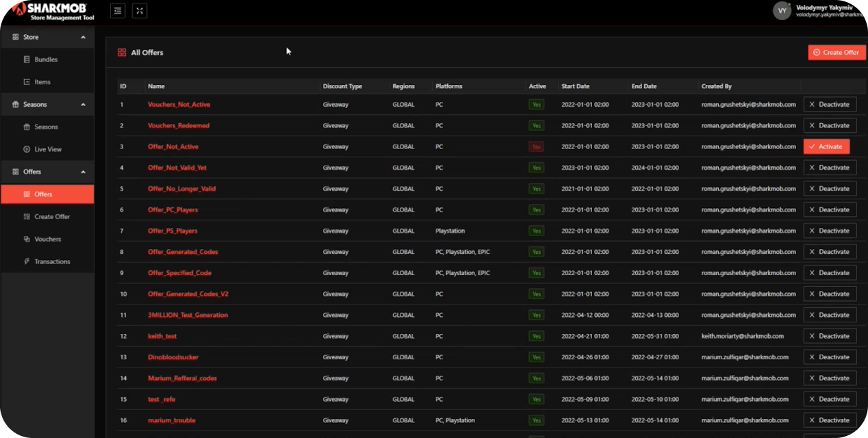Open the Offer_PS_Players offer

pos(173,231)
